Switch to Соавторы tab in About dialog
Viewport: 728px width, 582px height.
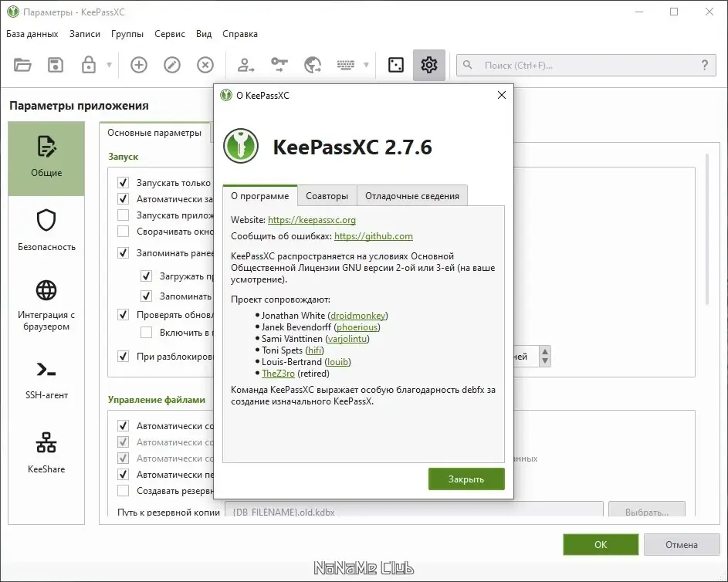[x=327, y=196]
